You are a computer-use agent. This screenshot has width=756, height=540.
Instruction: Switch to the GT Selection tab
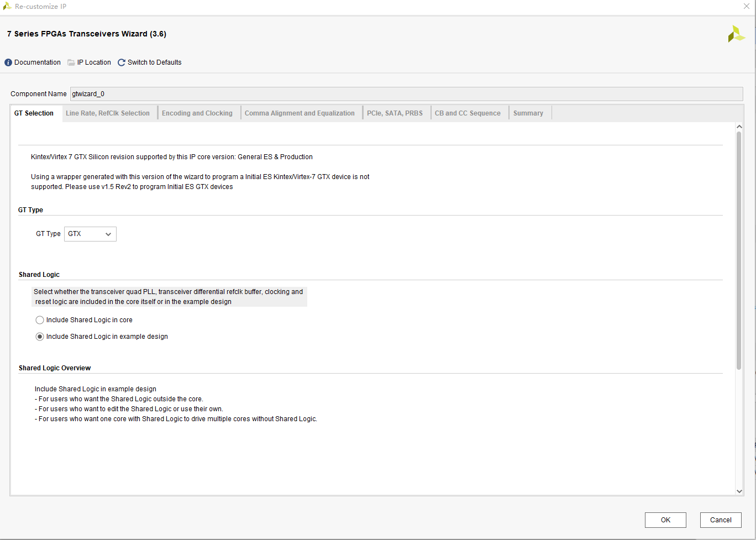(x=34, y=113)
